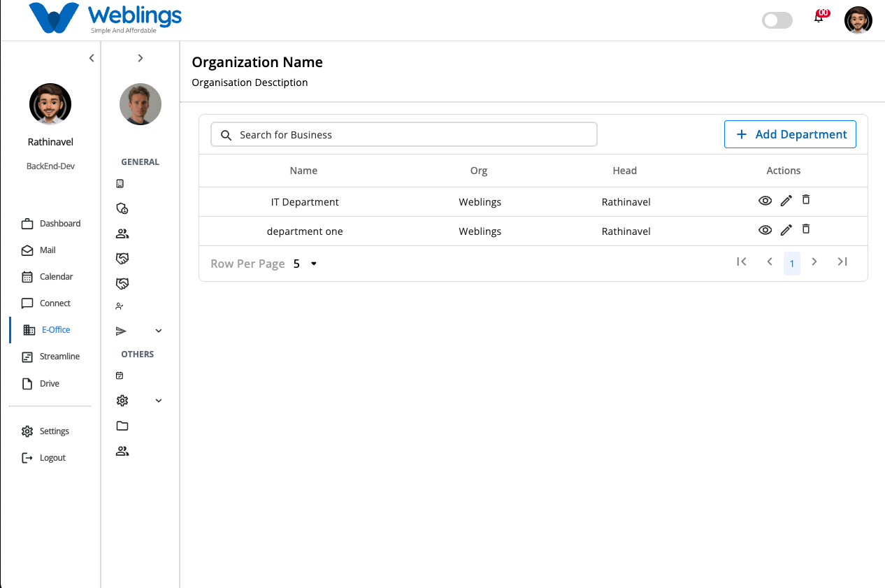Select the people icon under OTHERS
The height and width of the screenshot is (588, 885).
tap(122, 451)
